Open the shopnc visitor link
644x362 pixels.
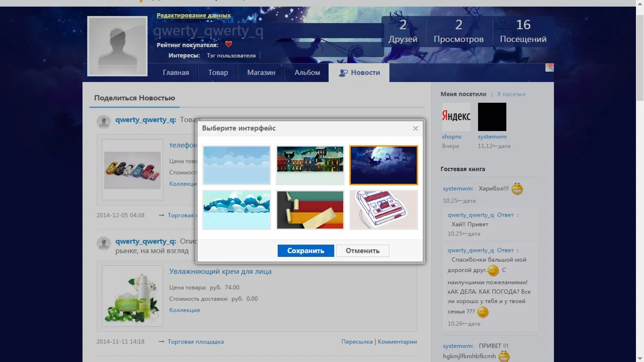[452, 137]
